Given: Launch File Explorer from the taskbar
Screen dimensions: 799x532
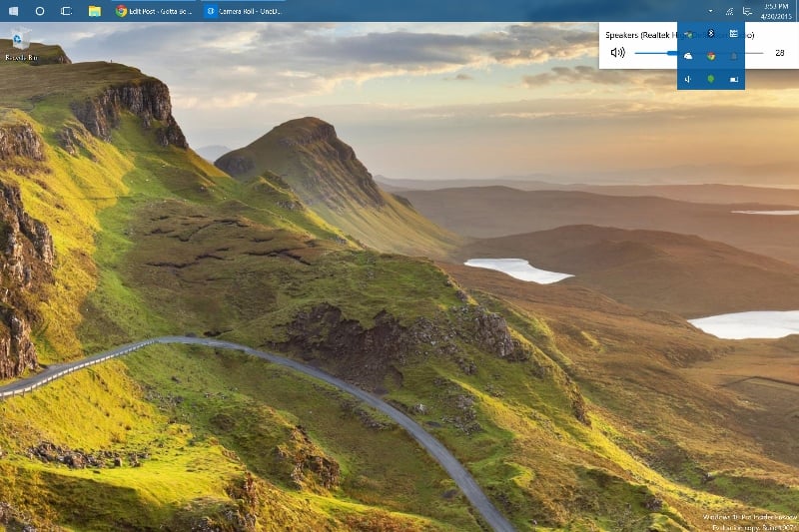Looking at the screenshot, I should 94,10.
